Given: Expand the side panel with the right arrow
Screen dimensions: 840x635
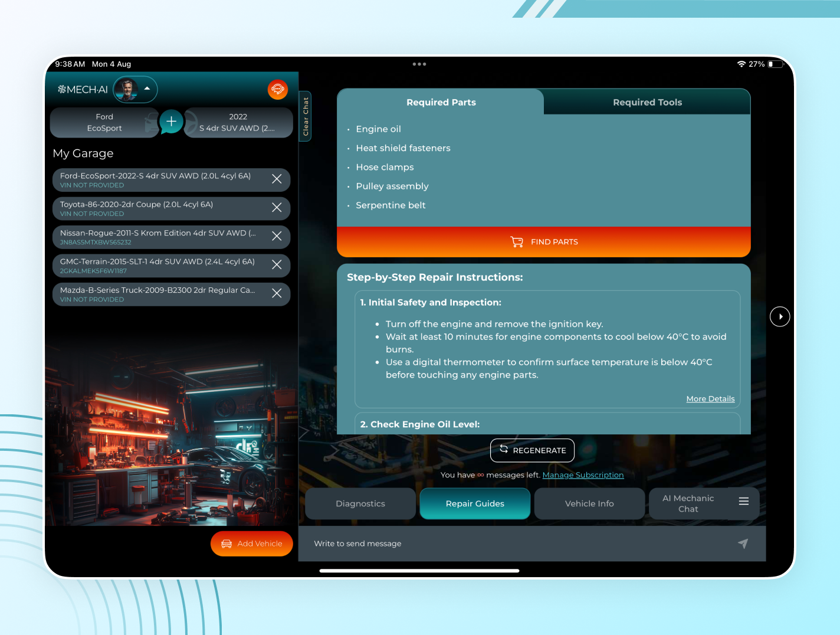Looking at the screenshot, I should pyautogui.click(x=780, y=316).
